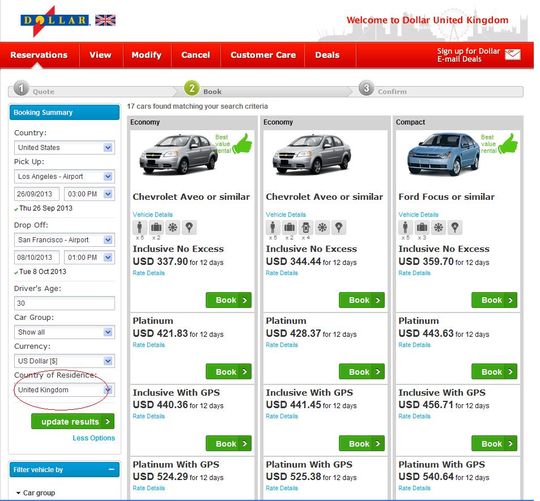Open Vehicle Details for Ford Focus

tap(418, 215)
